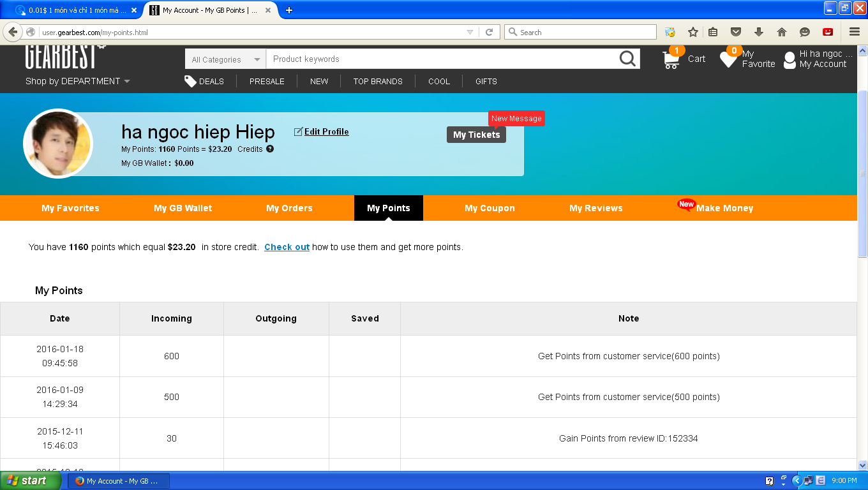868x490 pixels.
Task: Click the magnifier icon in product search
Action: click(628, 59)
